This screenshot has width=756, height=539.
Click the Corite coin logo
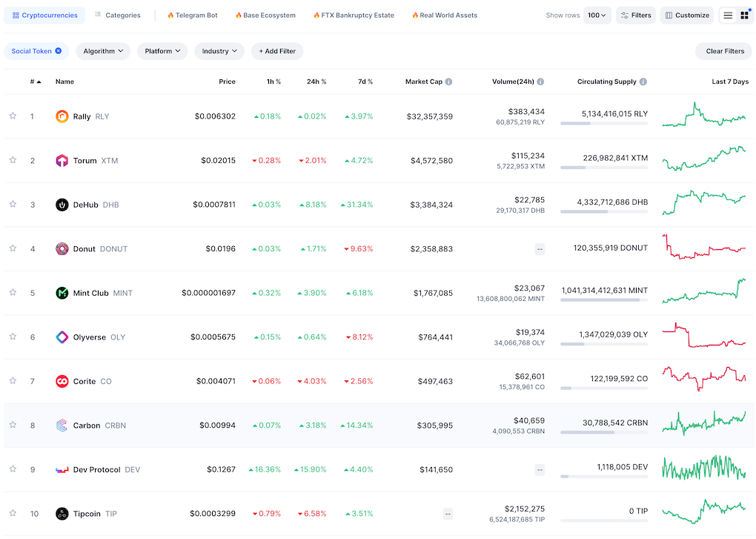[x=62, y=381]
